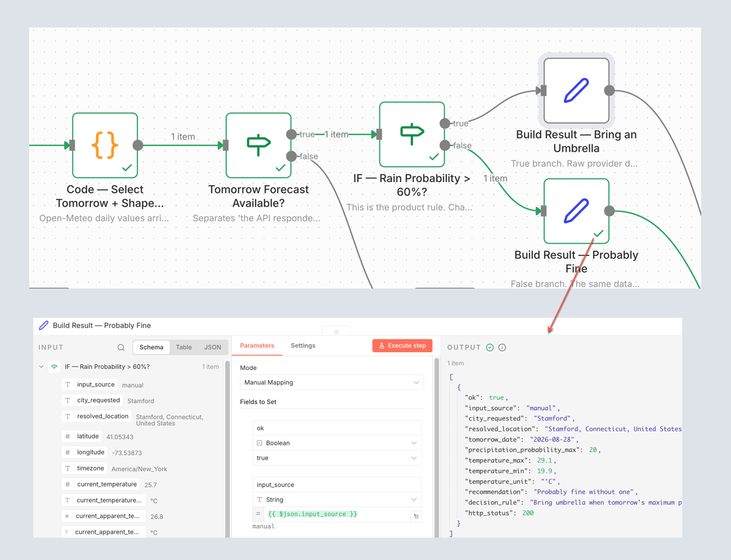The height and width of the screenshot is (560, 731).
Task: Click the # type icon of latitude
Action: point(68,436)
